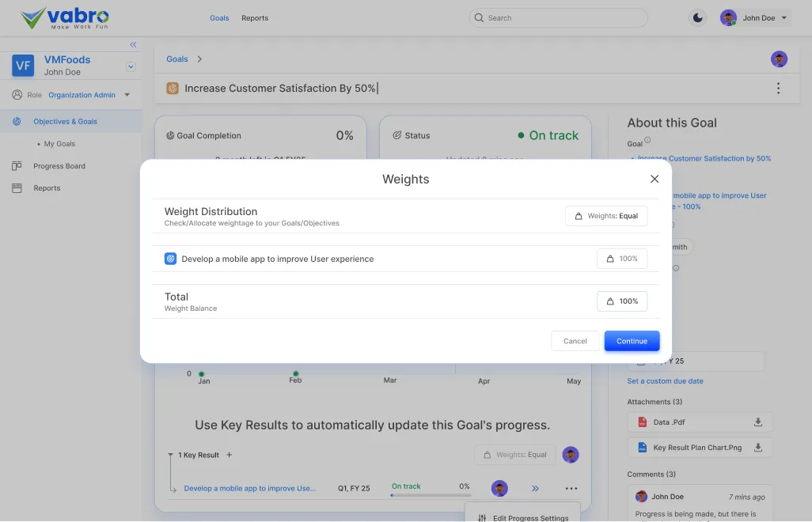Select Progress Board in sidebar
The width and height of the screenshot is (812, 522).
59,166
